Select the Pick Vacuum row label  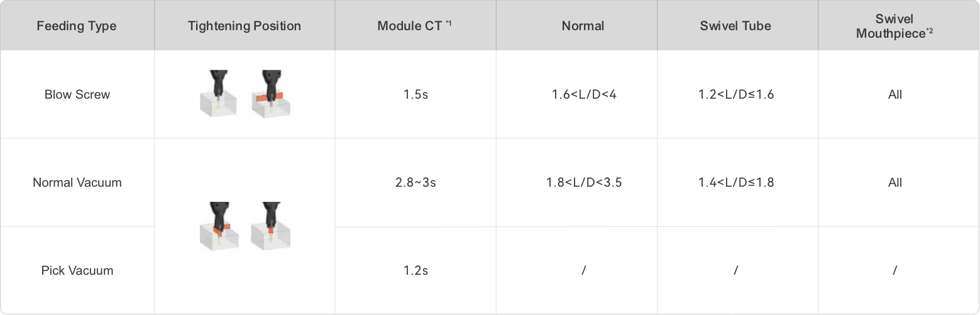[77, 271]
